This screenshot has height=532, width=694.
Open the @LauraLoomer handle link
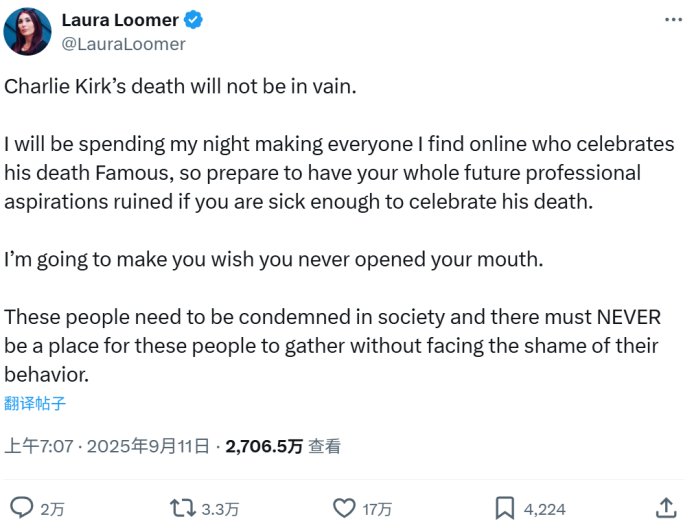tap(123, 44)
